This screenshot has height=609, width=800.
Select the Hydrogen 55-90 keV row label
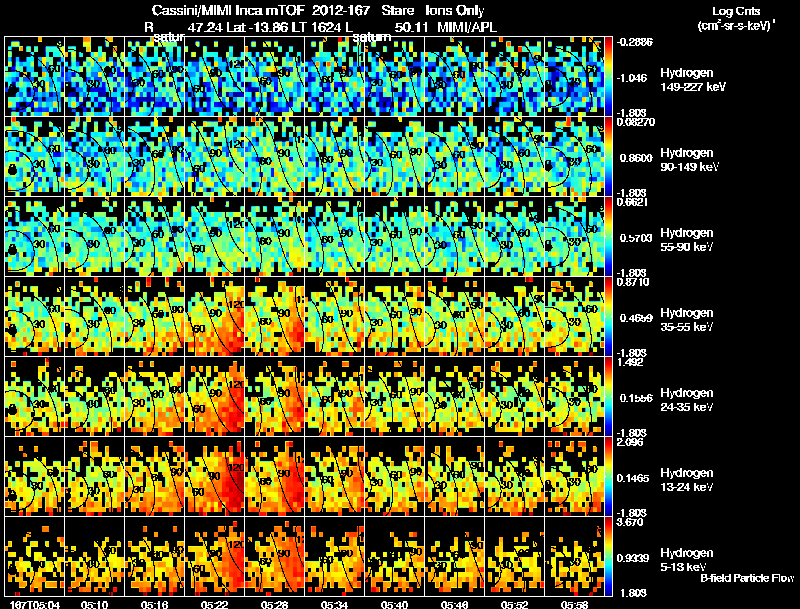[687, 240]
